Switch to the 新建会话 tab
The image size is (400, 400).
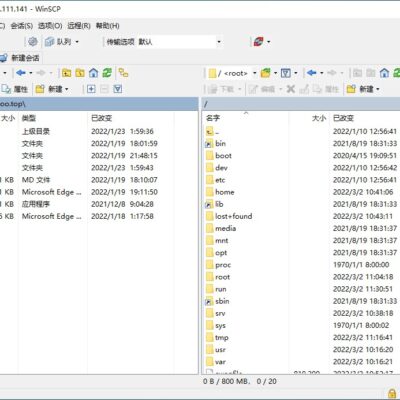(20, 58)
